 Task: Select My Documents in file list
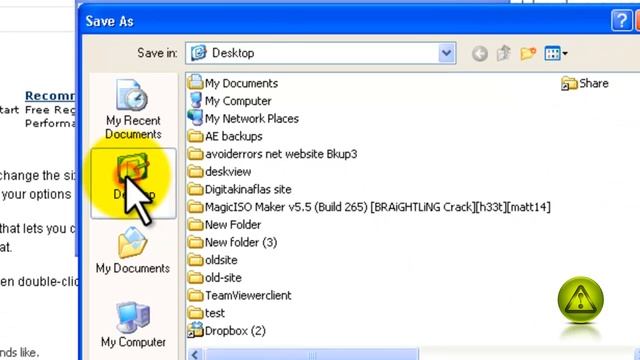coord(233,83)
